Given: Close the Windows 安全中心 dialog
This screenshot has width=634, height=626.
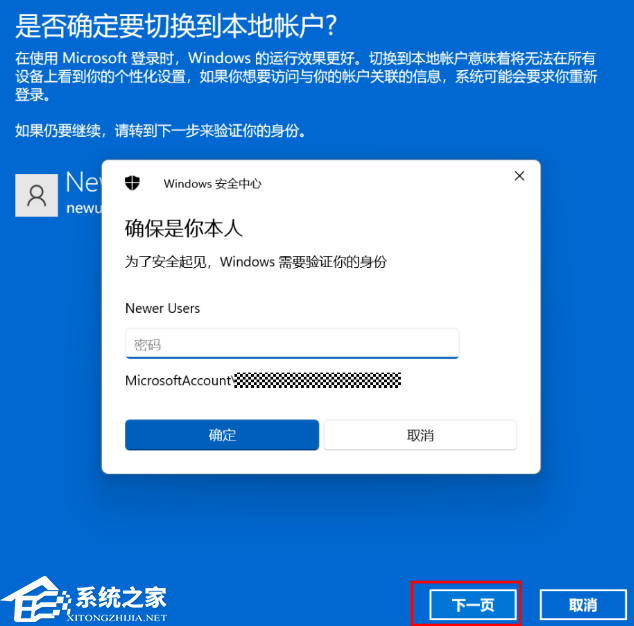Looking at the screenshot, I should (519, 176).
